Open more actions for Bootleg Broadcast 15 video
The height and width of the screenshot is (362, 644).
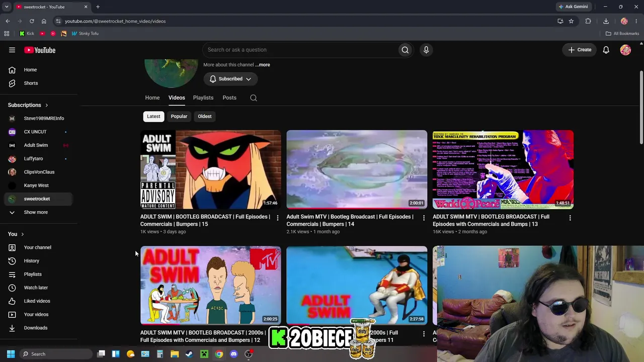[278, 218]
